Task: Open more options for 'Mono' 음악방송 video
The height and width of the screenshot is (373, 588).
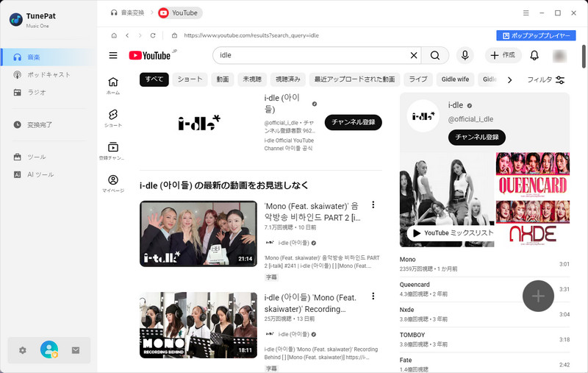Action: click(373, 205)
